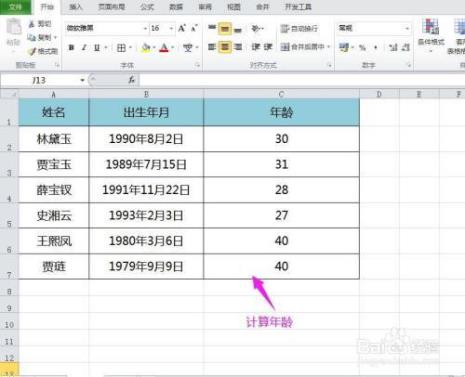Open the font color dropdown arrow
The width and height of the screenshot is (465, 377).
pos(173,48)
